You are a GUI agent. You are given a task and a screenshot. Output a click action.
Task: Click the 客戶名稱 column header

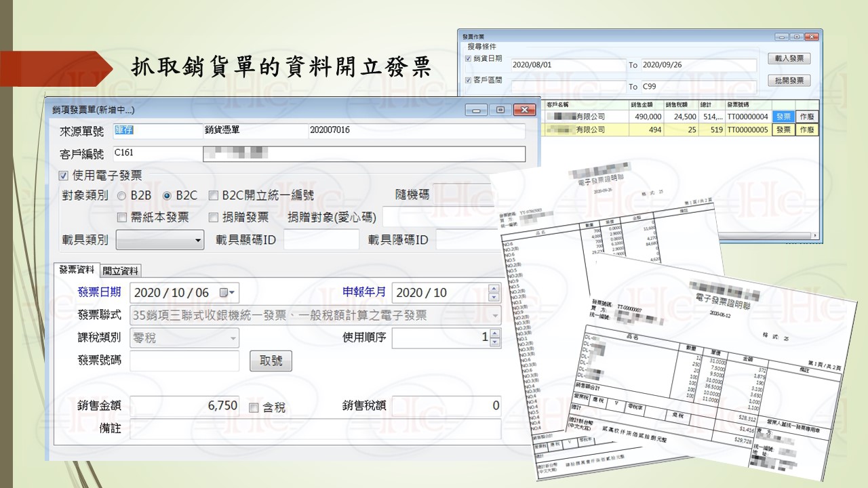point(586,105)
